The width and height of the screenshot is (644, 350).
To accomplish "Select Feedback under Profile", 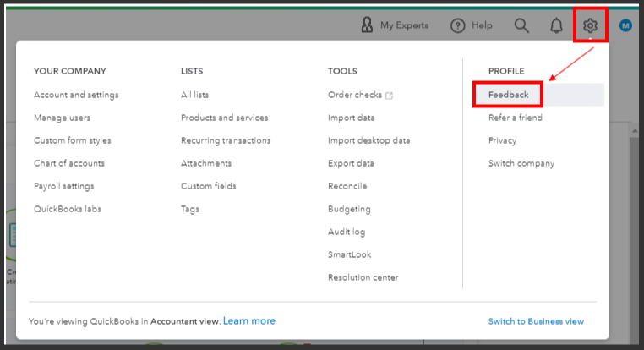I will [508, 95].
